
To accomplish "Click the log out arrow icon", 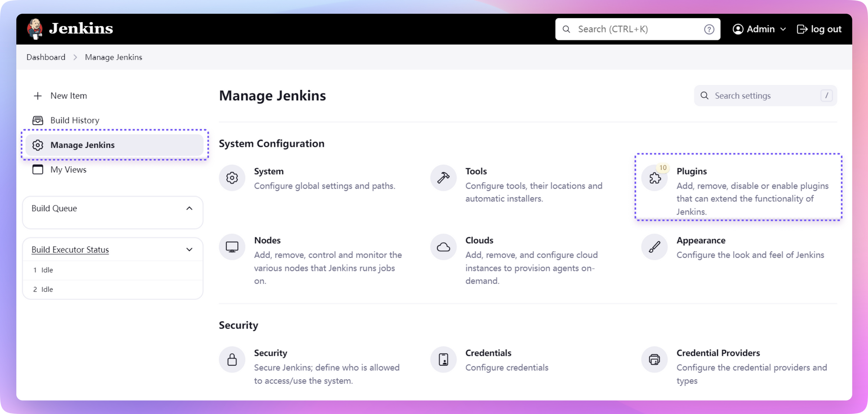I will pos(802,29).
